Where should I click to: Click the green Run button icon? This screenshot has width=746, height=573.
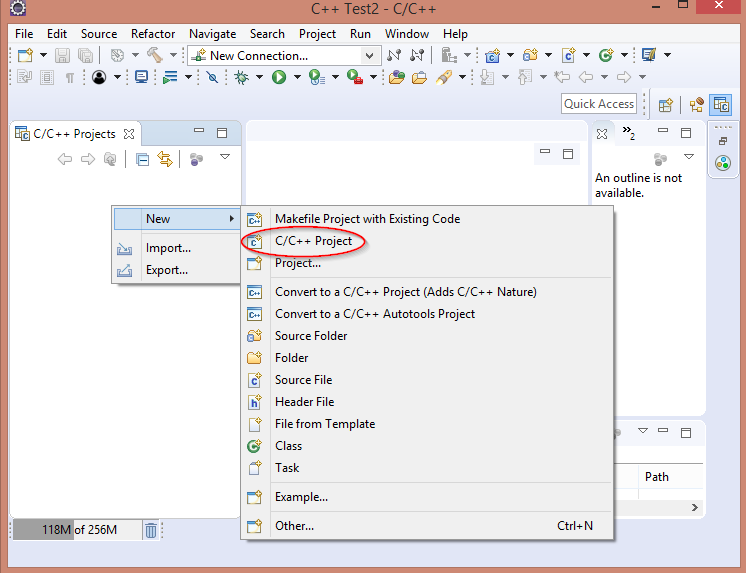[279, 77]
